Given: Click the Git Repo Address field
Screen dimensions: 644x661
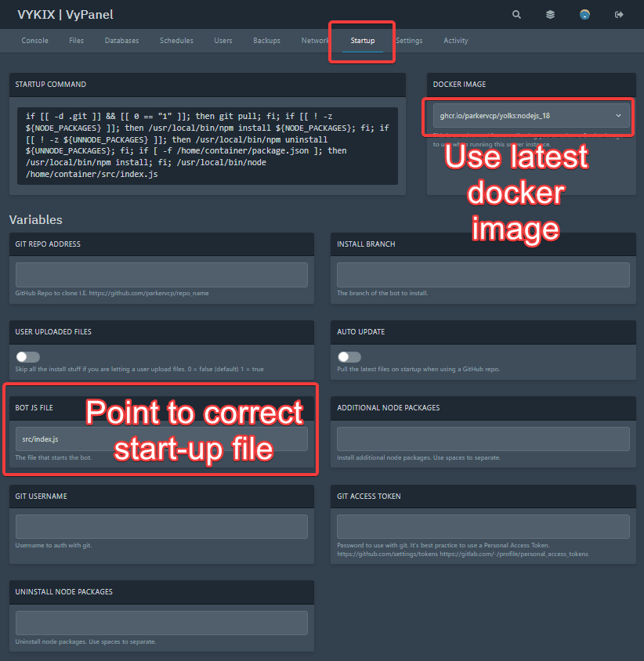Looking at the screenshot, I should pos(161,275).
